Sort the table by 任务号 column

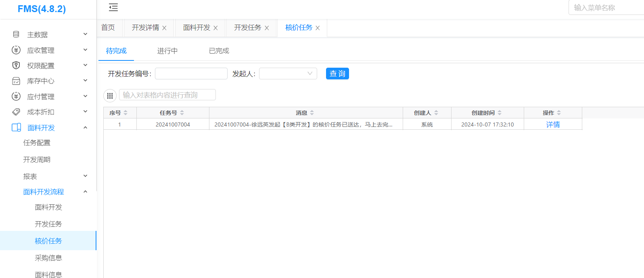tap(182, 113)
